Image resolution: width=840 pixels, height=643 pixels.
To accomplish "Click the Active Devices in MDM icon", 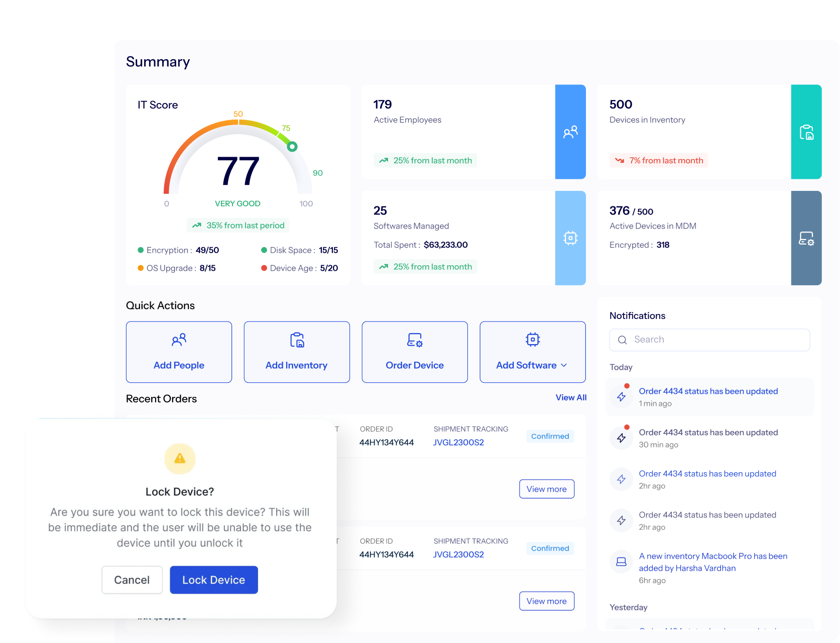I will point(806,238).
